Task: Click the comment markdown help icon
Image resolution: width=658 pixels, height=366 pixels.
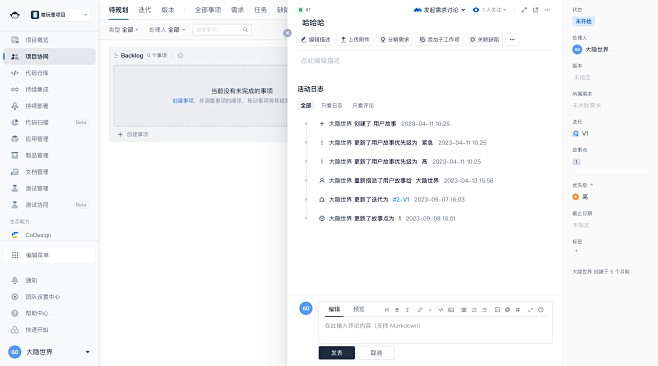Action: pyautogui.click(x=541, y=310)
